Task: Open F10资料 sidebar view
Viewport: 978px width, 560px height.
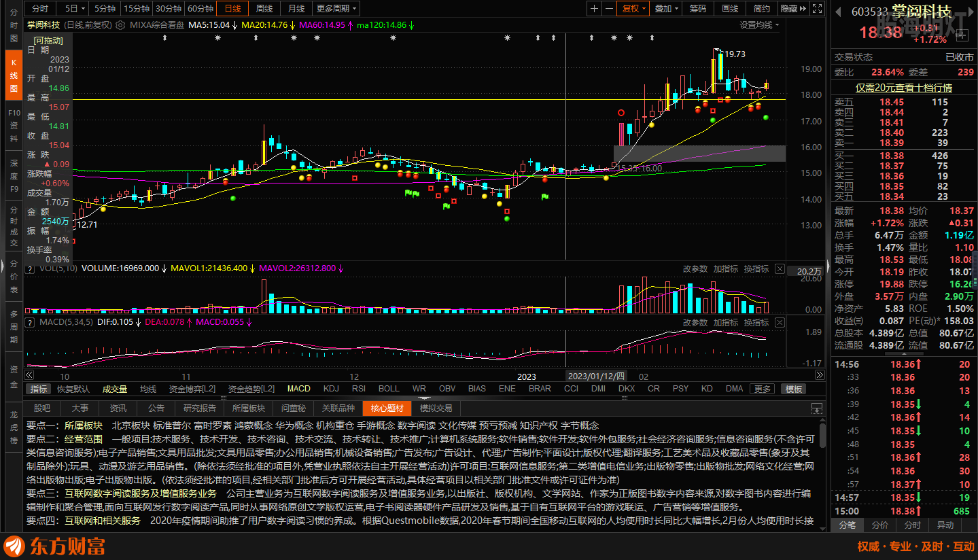Action: (x=14, y=124)
